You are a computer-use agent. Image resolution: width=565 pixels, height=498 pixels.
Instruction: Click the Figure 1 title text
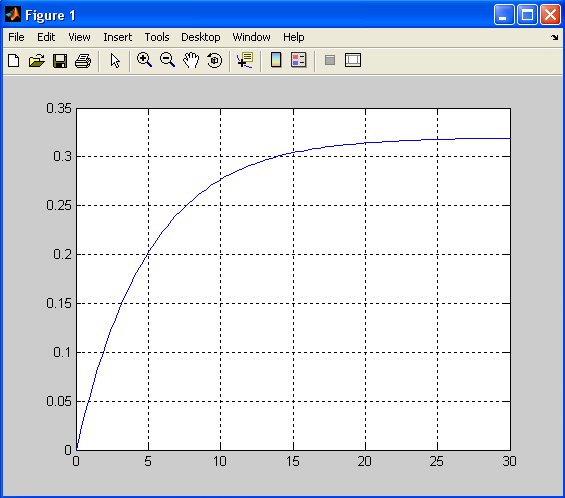tap(50, 15)
